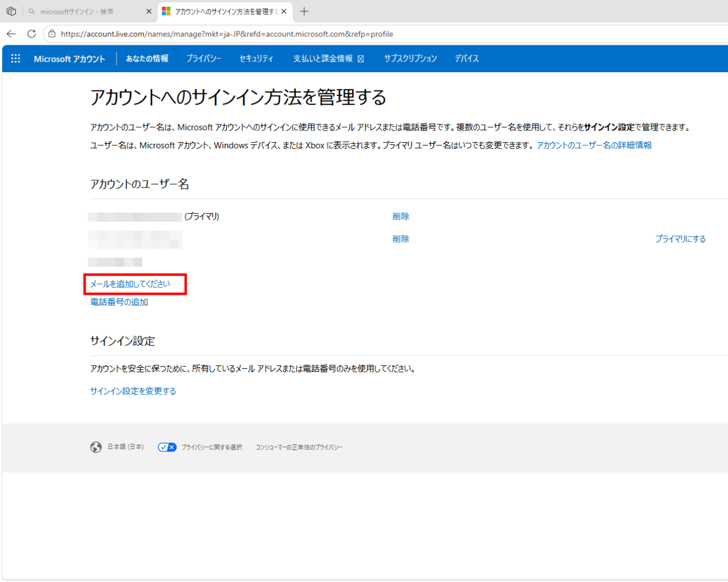Open a new tab with plus button
The image size is (728, 582).
pos(304,11)
